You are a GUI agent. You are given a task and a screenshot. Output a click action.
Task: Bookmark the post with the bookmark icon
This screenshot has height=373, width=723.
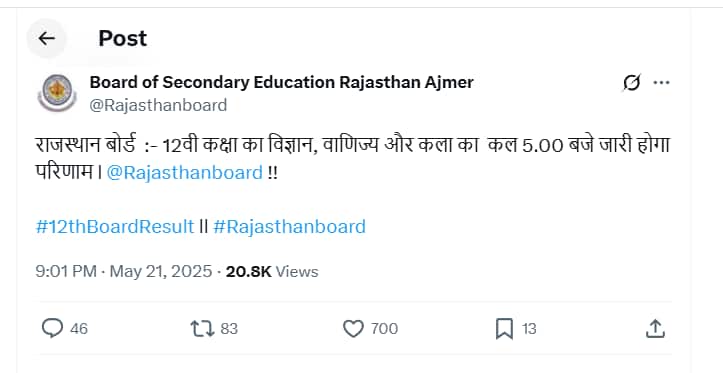pos(504,329)
